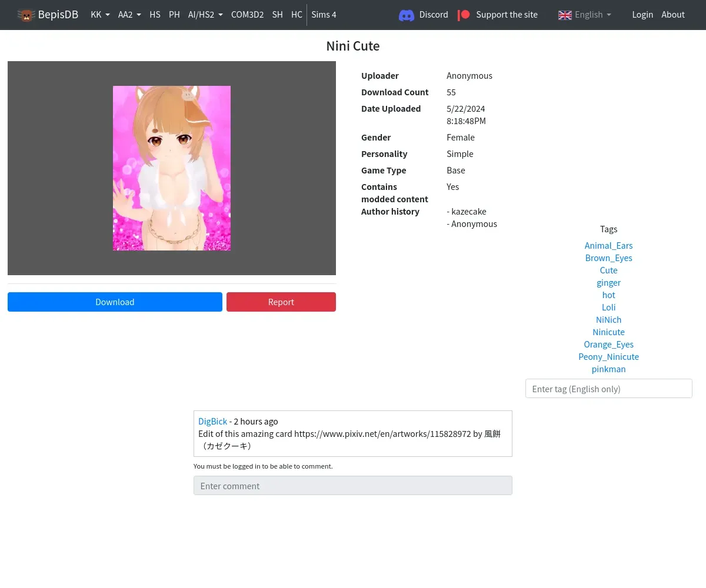Open the Discord link

434,15
